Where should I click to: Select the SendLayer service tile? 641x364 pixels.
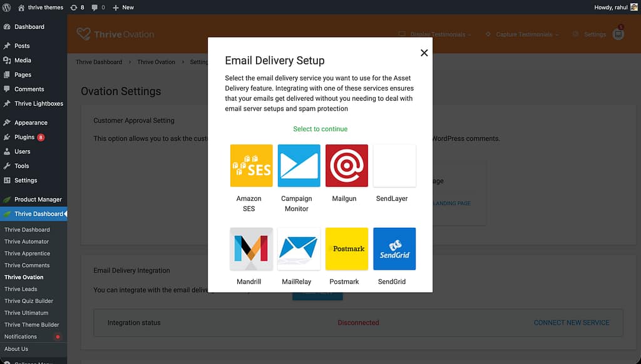click(x=394, y=166)
